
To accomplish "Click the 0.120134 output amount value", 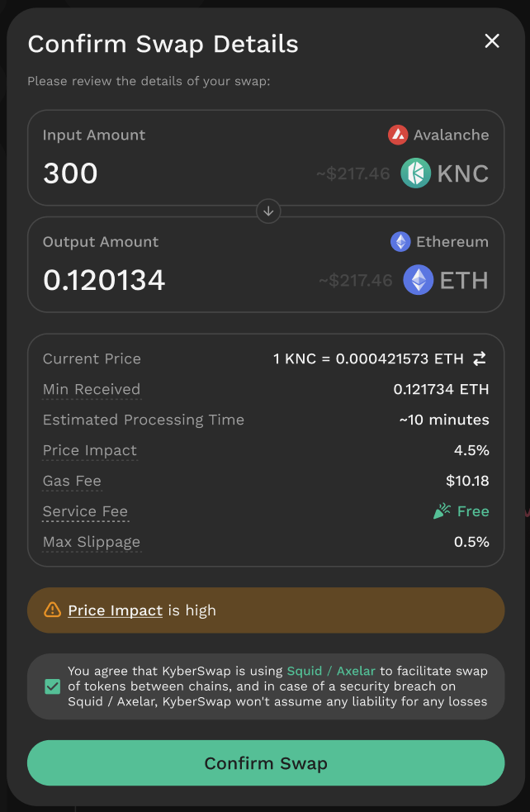I will 104,280.
